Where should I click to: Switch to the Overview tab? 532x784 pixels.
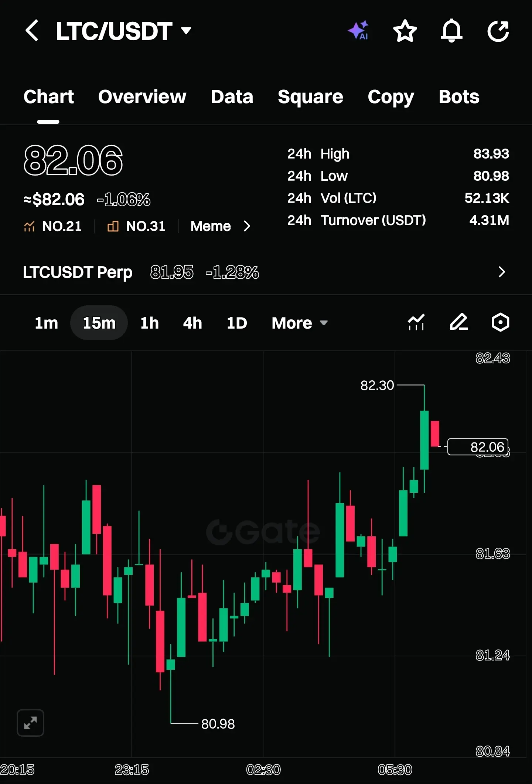point(142,97)
